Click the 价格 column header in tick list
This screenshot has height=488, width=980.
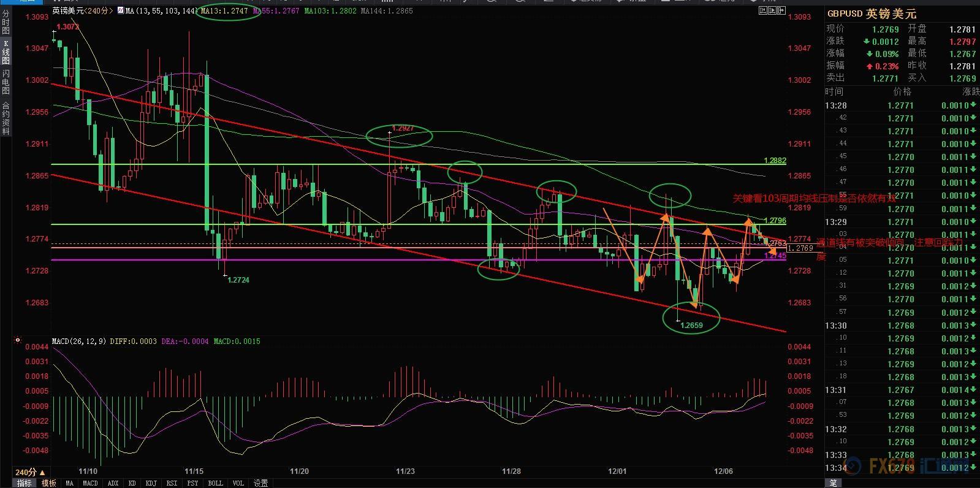[x=902, y=92]
